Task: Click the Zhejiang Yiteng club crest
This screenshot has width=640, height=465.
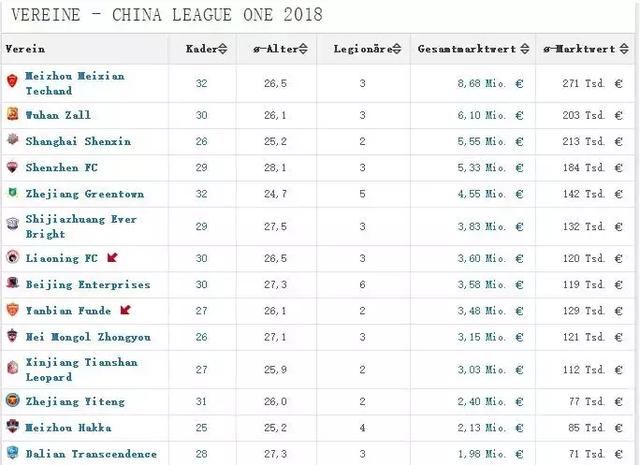Action: [x=12, y=401]
